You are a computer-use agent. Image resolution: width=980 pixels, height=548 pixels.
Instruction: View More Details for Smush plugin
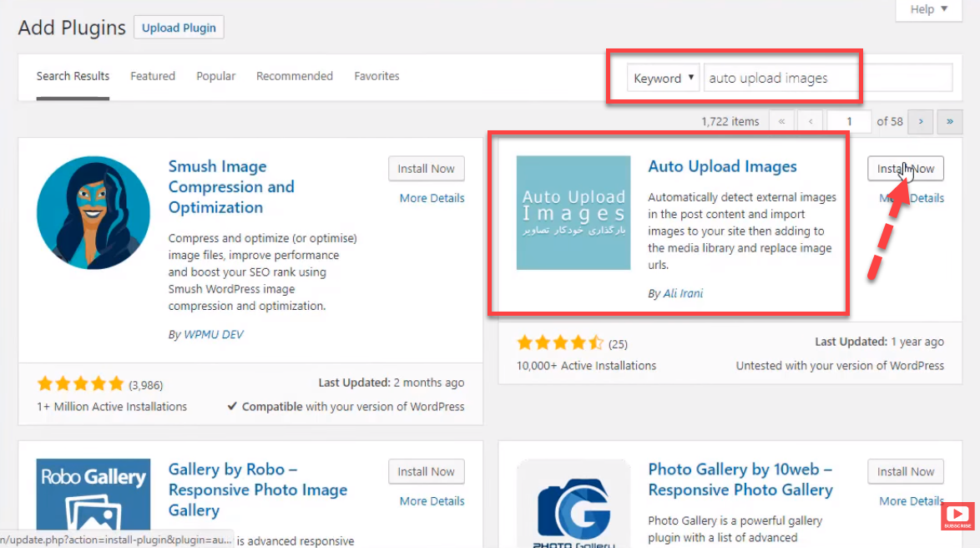pos(432,198)
